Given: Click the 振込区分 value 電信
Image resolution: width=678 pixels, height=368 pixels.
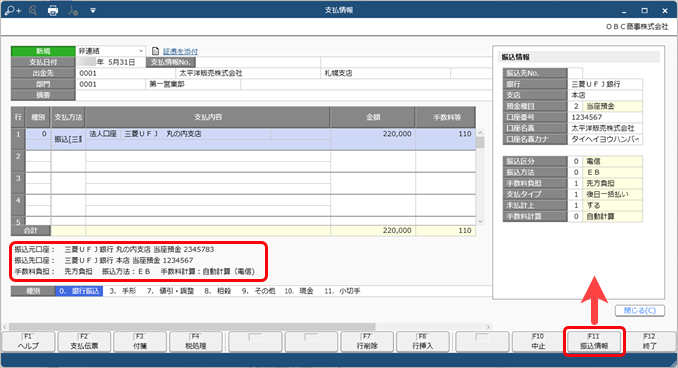Looking at the screenshot, I should pyautogui.click(x=612, y=161).
